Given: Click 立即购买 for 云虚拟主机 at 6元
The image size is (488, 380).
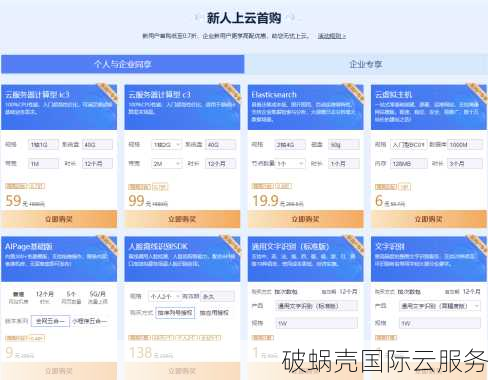Looking at the screenshot, I should [x=429, y=219].
